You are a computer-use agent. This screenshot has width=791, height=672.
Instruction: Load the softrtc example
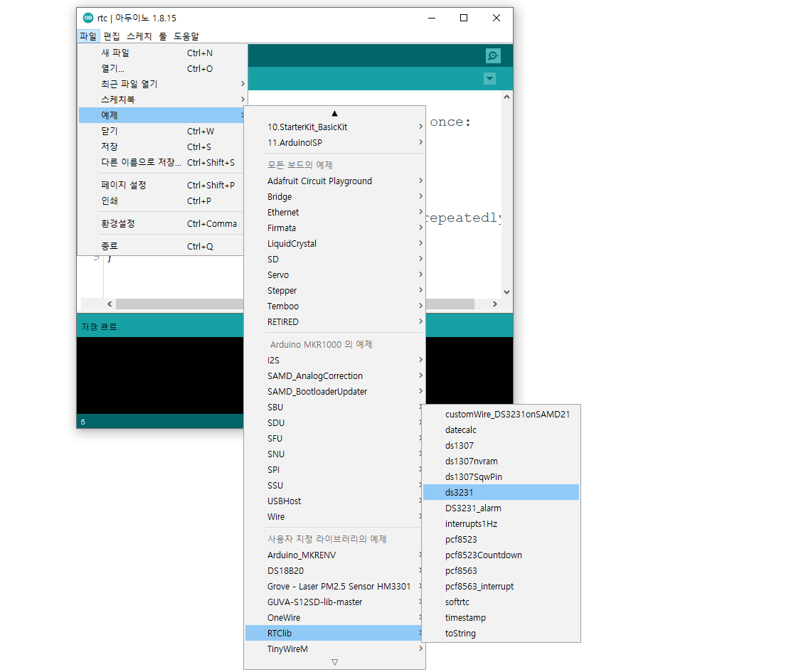[x=501, y=602]
